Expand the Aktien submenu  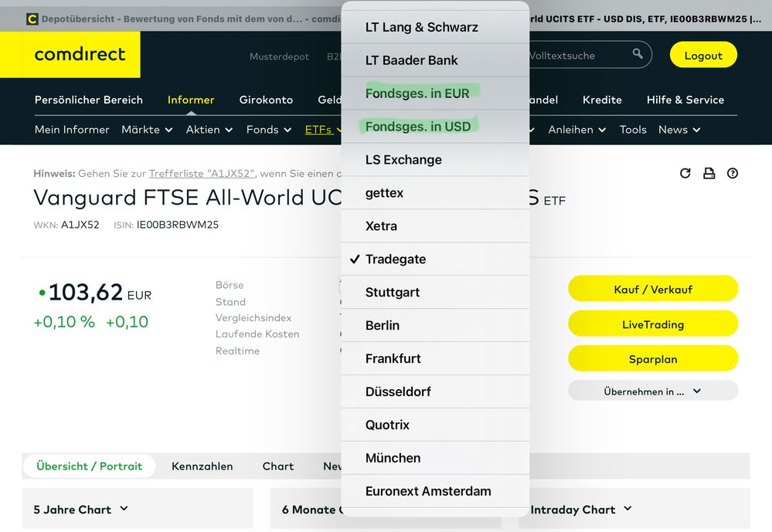[x=209, y=130]
